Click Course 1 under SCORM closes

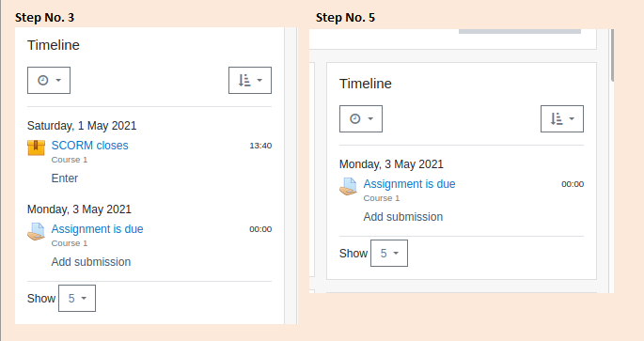70,160
